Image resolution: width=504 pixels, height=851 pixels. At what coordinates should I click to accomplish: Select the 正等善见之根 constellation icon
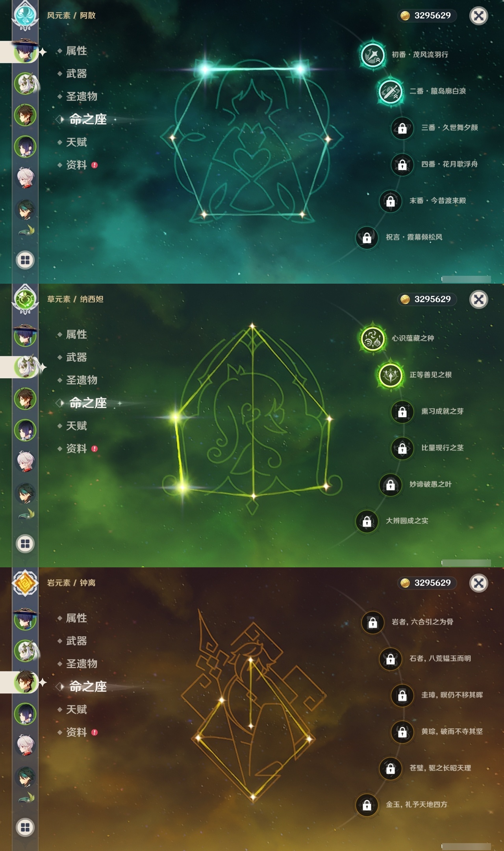point(390,375)
